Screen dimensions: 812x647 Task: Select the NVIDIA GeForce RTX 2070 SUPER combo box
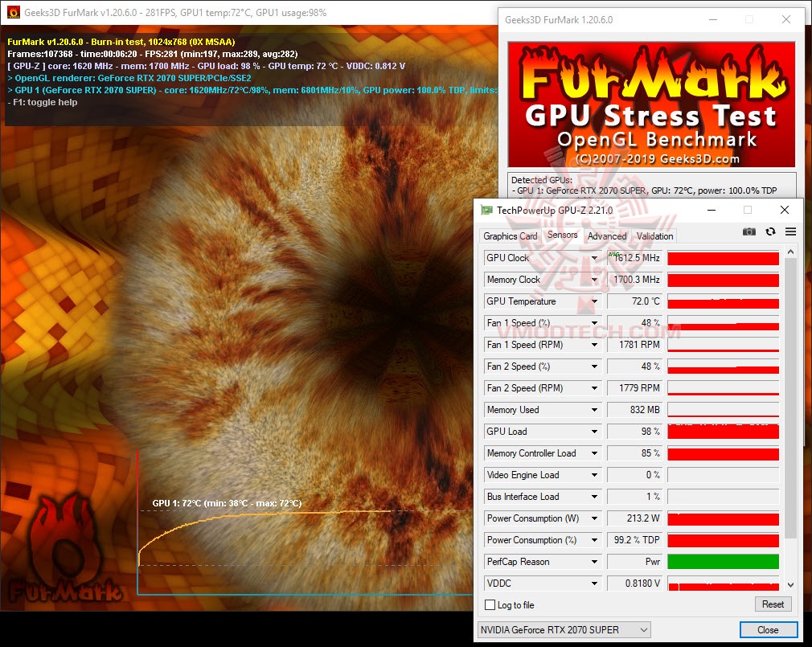(x=564, y=630)
